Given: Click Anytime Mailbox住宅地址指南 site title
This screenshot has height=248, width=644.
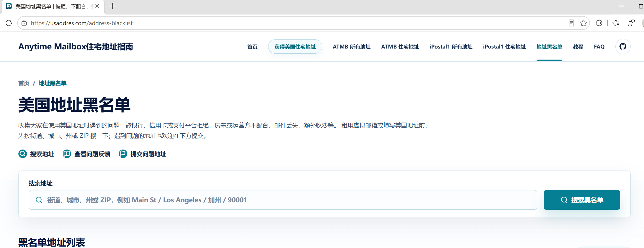Looking at the screenshot, I should point(76,47).
